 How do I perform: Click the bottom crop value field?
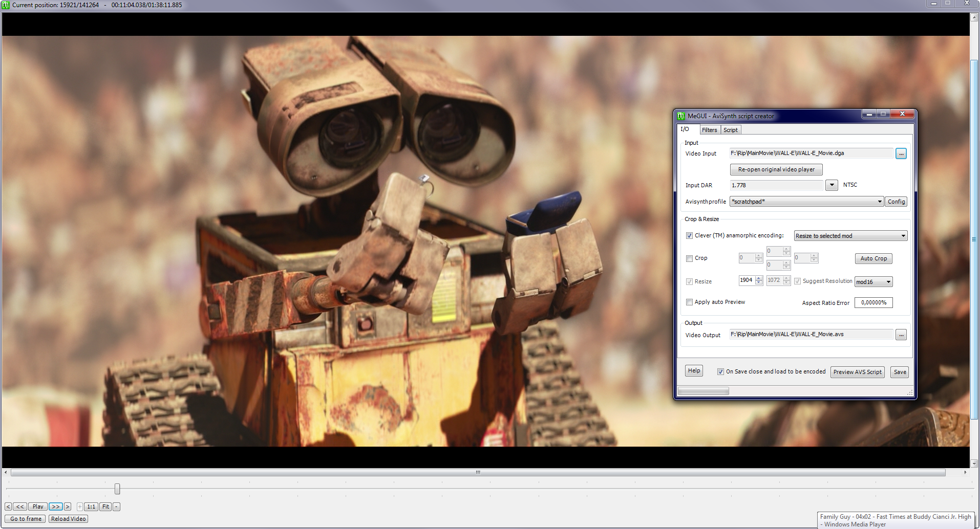(x=775, y=265)
